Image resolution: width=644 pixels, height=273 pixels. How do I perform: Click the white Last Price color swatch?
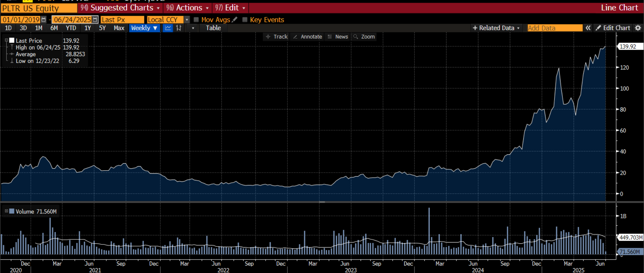tap(12, 40)
